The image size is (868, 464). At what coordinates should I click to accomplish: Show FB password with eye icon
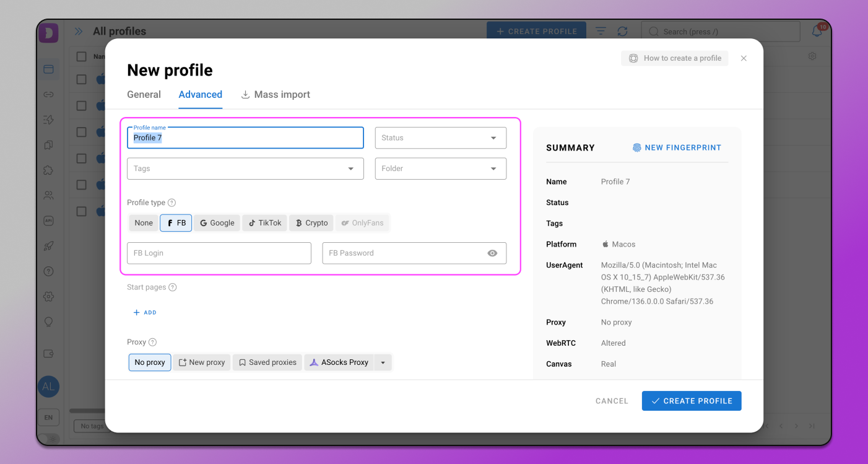pyautogui.click(x=492, y=253)
